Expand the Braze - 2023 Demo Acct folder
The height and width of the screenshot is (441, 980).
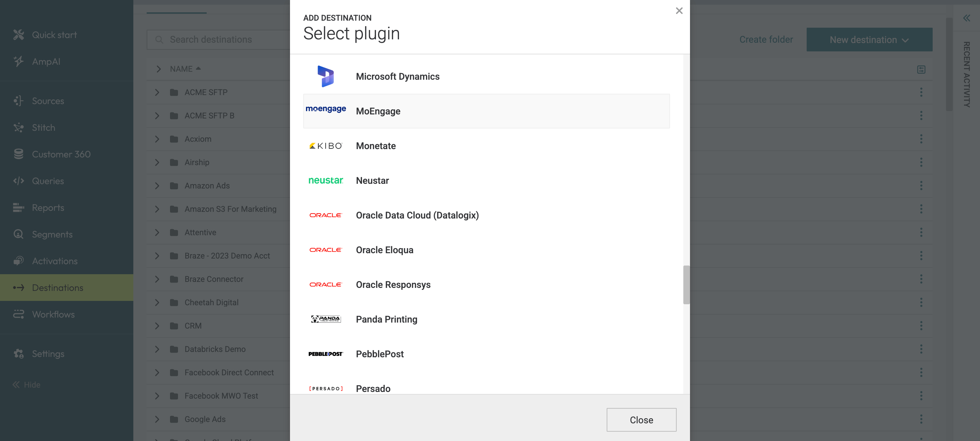(x=157, y=256)
